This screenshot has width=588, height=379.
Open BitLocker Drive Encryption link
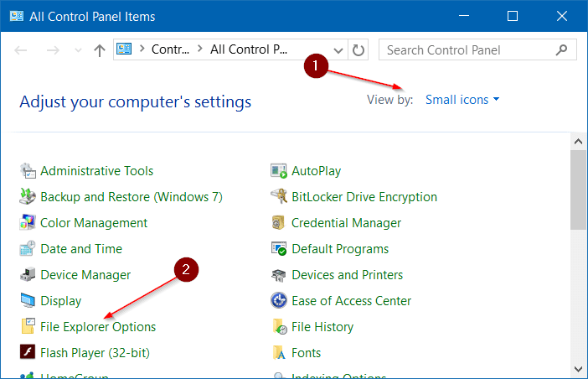(x=364, y=197)
